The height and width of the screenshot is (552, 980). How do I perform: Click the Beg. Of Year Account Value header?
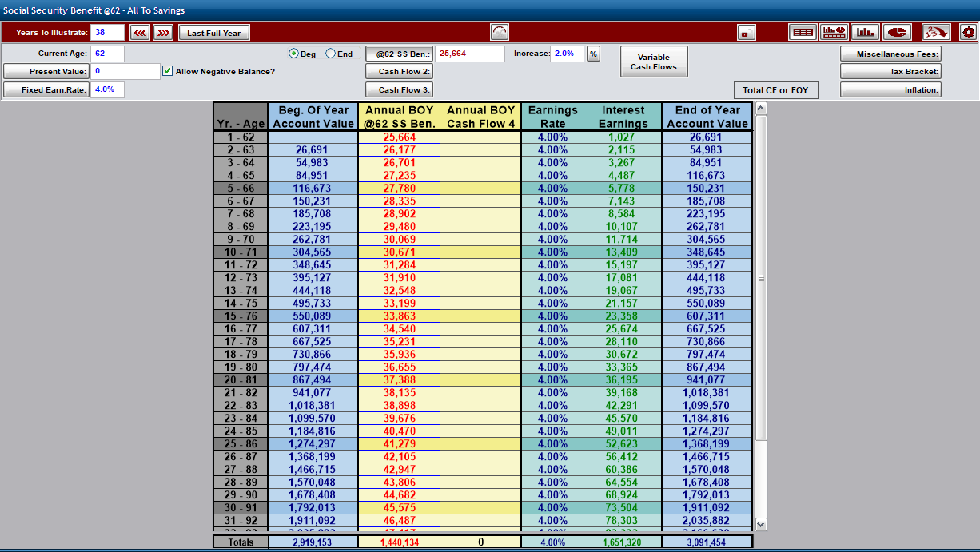pyautogui.click(x=313, y=117)
